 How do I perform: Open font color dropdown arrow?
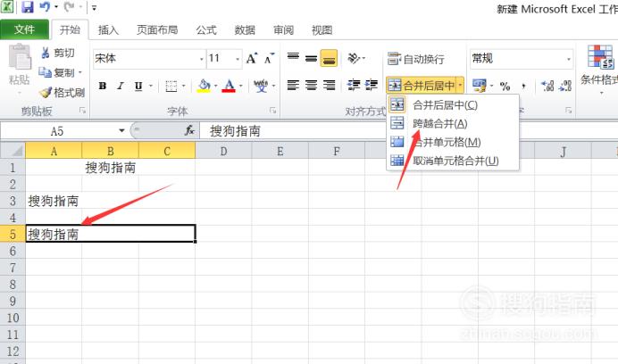(x=241, y=86)
